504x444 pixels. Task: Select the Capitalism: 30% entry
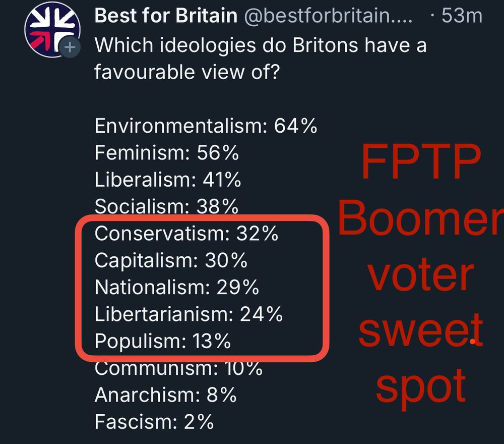click(171, 260)
